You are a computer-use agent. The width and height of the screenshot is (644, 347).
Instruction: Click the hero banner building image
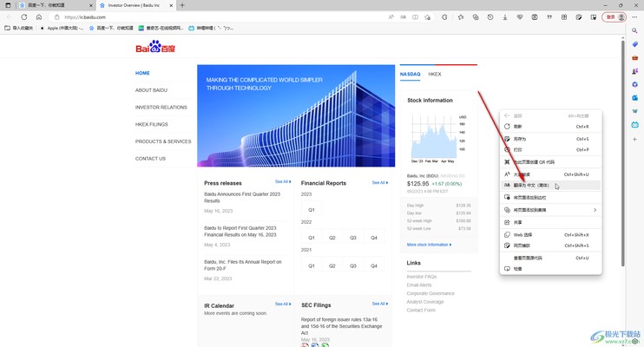(x=296, y=115)
